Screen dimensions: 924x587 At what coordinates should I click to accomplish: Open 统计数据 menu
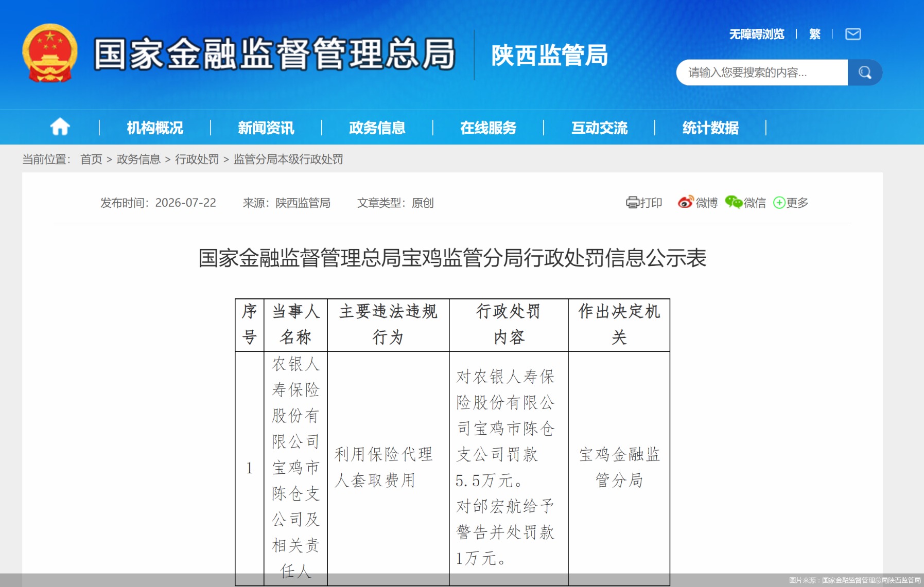[711, 128]
